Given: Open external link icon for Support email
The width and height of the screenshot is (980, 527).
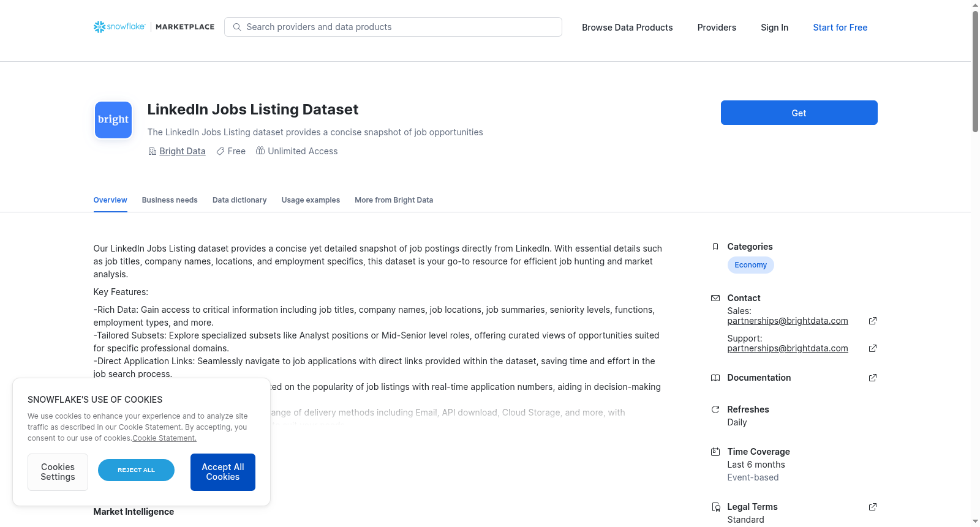Looking at the screenshot, I should (873, 348).
